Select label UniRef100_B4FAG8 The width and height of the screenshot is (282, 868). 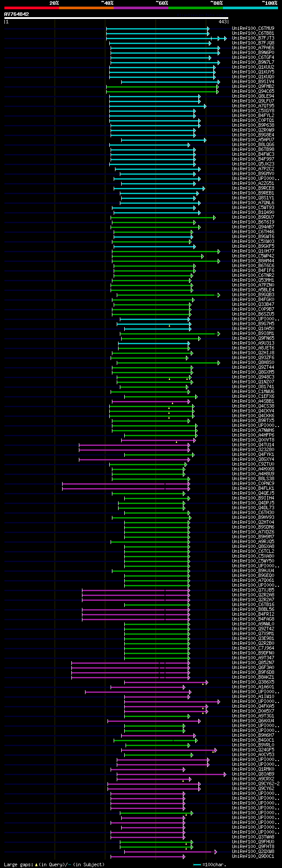coord(253,619)
